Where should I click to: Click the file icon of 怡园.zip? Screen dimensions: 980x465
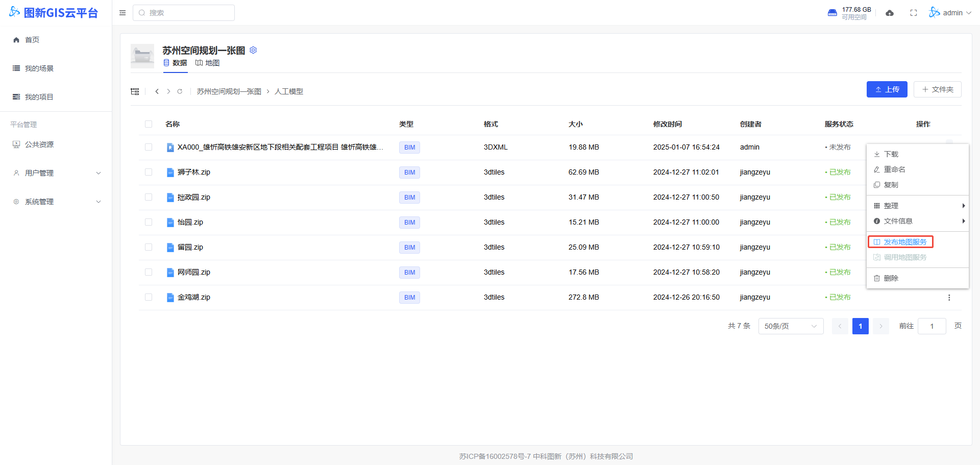click(x=170, y=223)
